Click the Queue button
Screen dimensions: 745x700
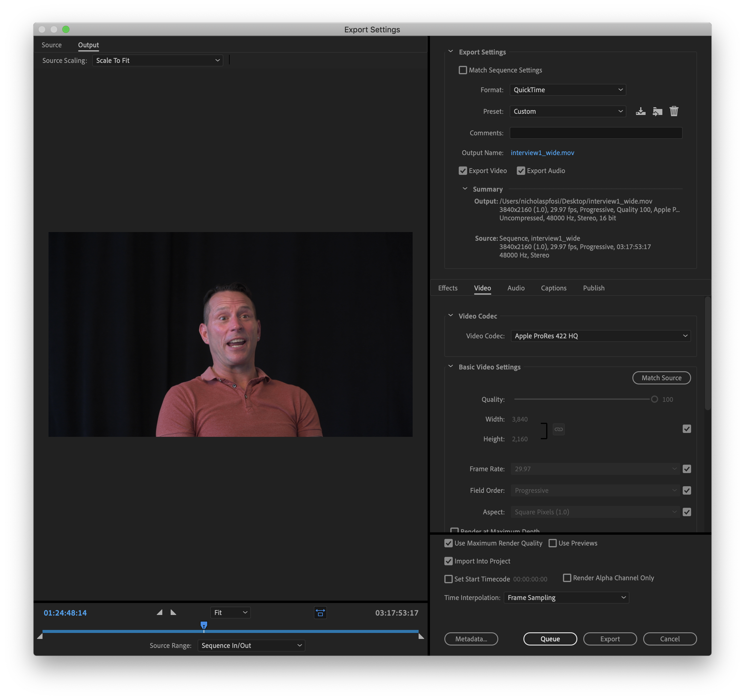click(550, 639)
